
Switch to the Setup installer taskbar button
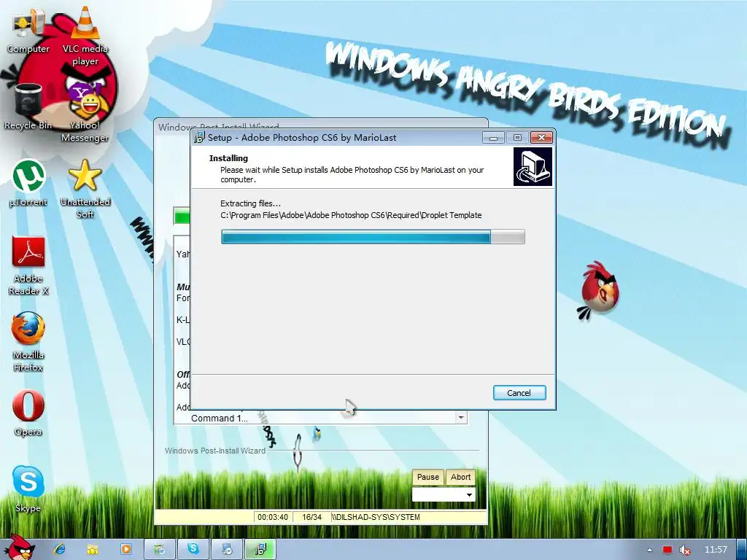click(x=260, y=549)
